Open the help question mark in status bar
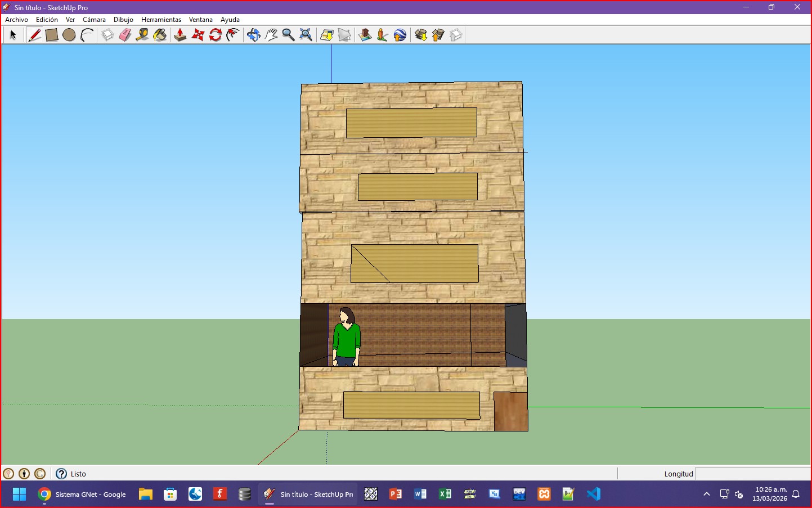The image size is (812, 508). click(61, 474)
